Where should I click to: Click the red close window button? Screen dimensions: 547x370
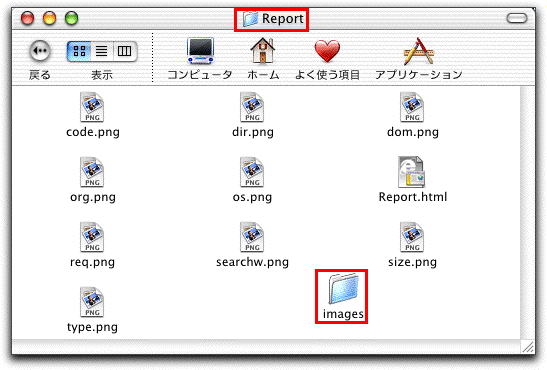[28, 18]
